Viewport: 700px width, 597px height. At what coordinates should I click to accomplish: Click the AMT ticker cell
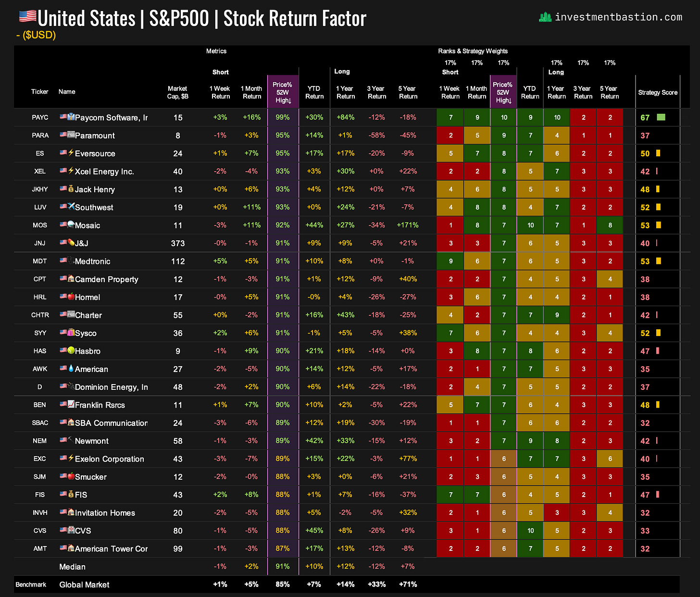40,548
